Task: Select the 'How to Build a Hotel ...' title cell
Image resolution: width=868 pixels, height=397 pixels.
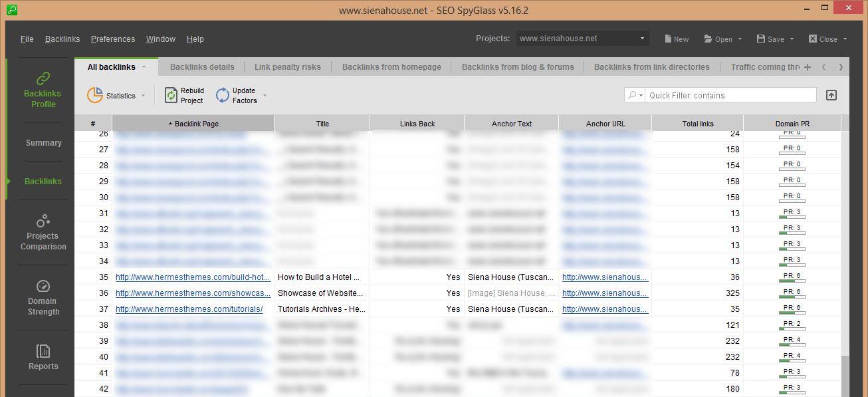Action: 322,277
